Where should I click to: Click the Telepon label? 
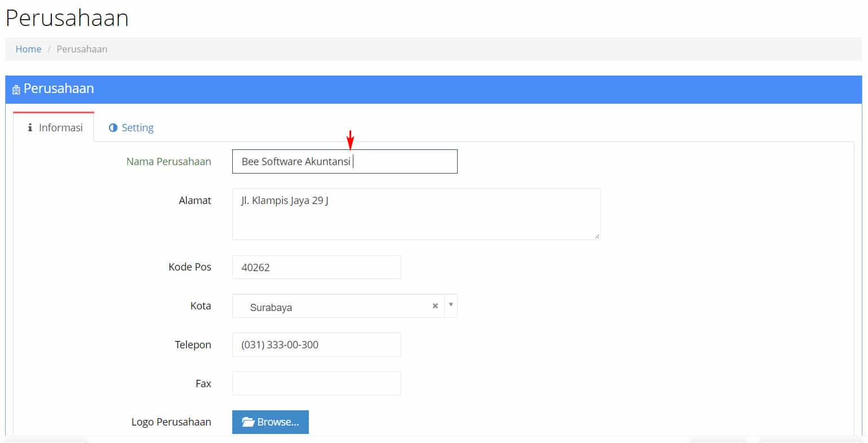(193, 344)
